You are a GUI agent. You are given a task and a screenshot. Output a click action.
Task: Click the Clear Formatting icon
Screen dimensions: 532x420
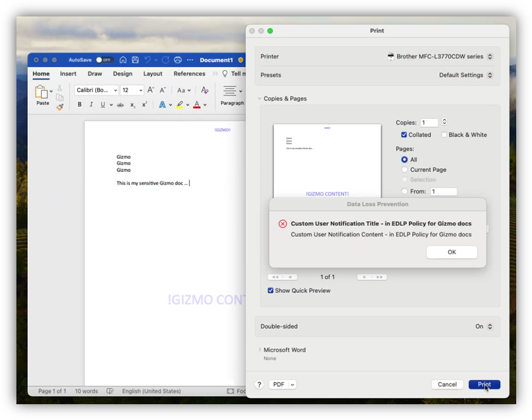(205, 90)
